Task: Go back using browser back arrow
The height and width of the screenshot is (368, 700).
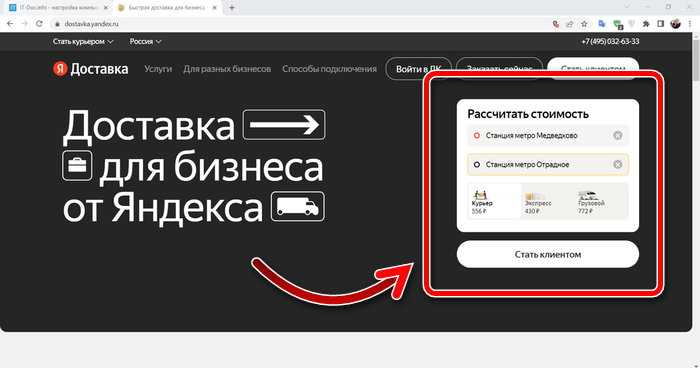Action: coord(10,24)
